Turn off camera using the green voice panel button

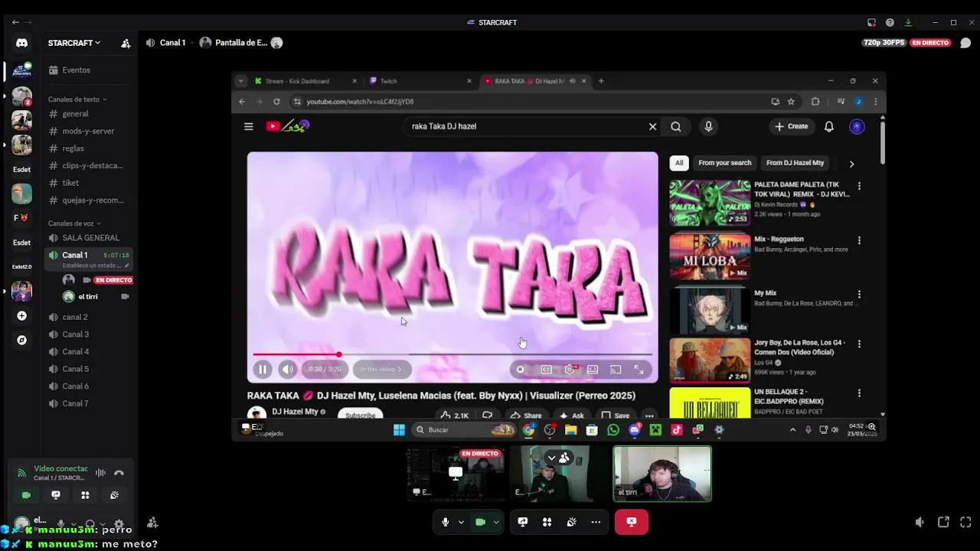click(26, 495)
